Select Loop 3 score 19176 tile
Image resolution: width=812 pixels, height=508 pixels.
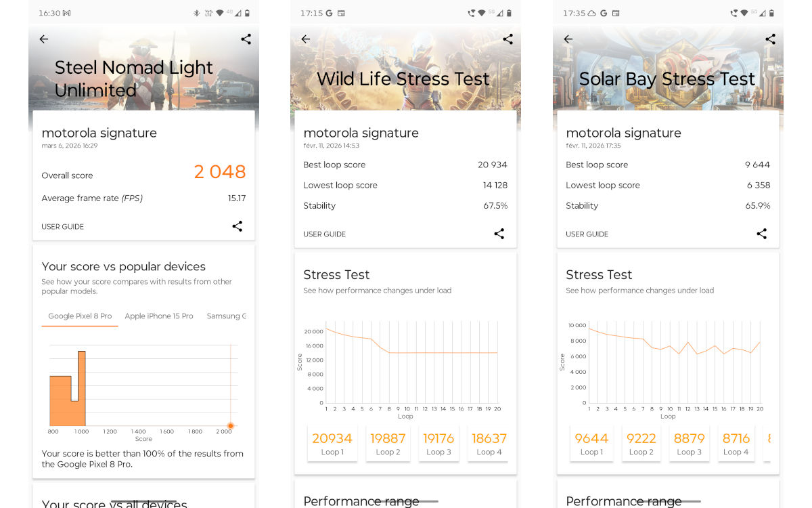[438, 444]
